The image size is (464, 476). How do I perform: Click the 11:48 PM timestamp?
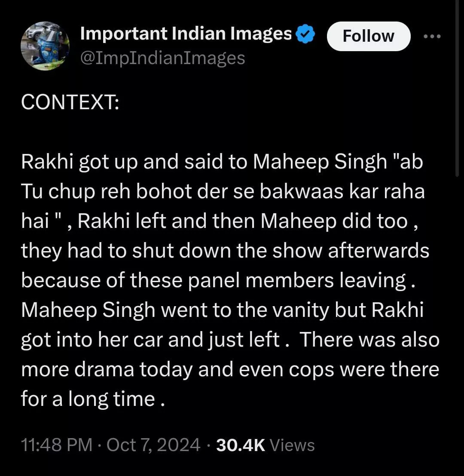tap(57, 445)
